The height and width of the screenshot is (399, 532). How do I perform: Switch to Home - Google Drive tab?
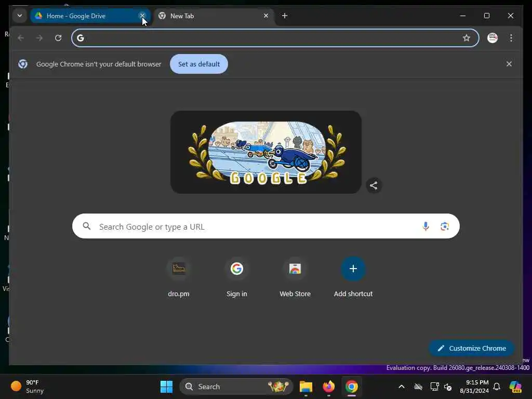pos(90,16)
